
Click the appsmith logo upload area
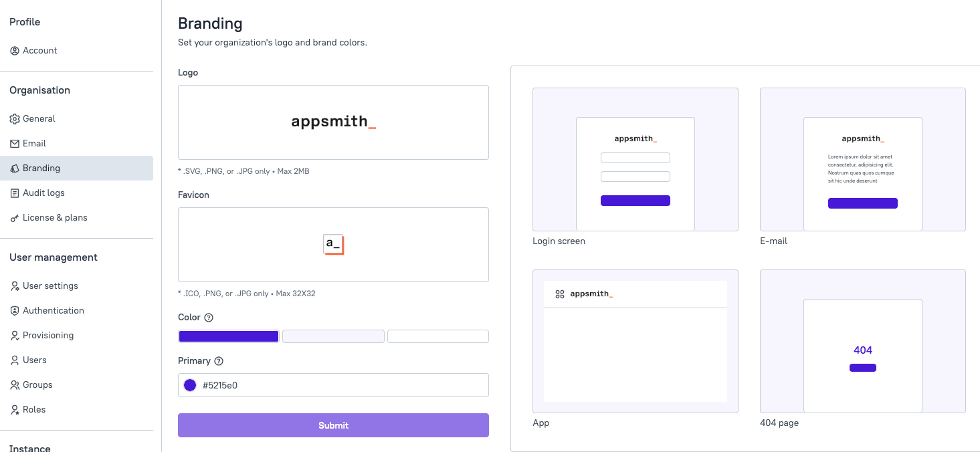[333, 122]
